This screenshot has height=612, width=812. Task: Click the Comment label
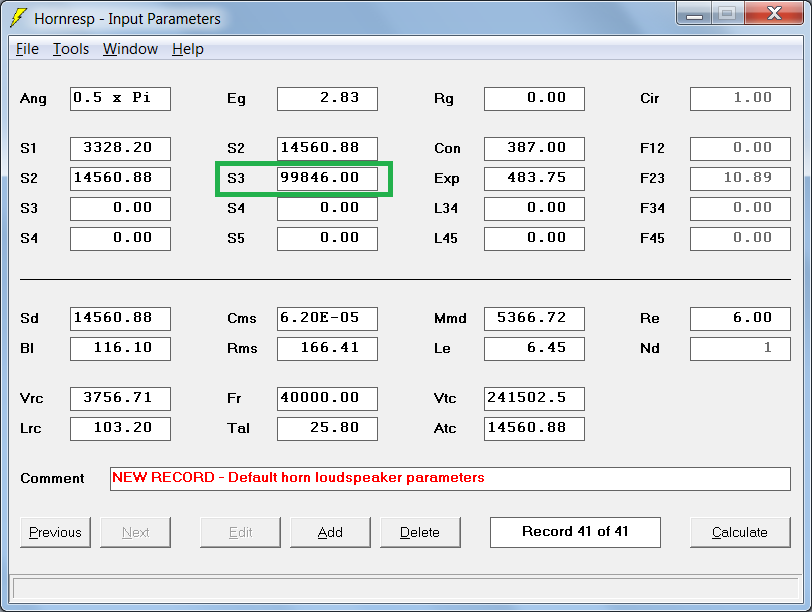tap(52, 478)
